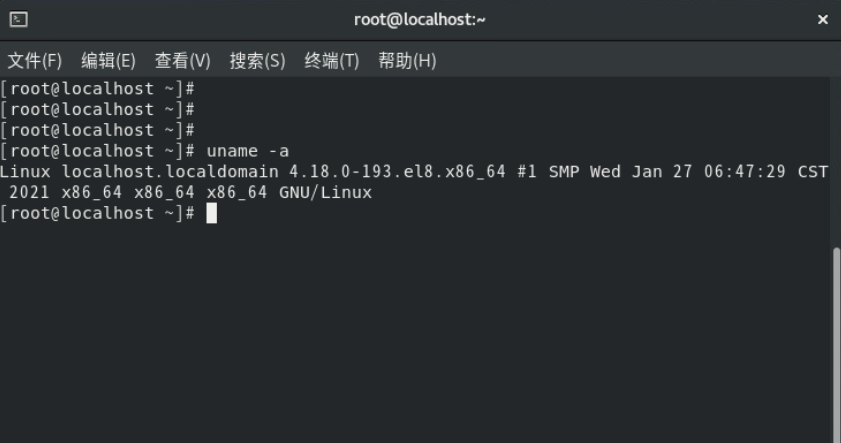Screen dimensions: 841x443
Task: Open the 文件(F) menu
Action: coord(35,61)
